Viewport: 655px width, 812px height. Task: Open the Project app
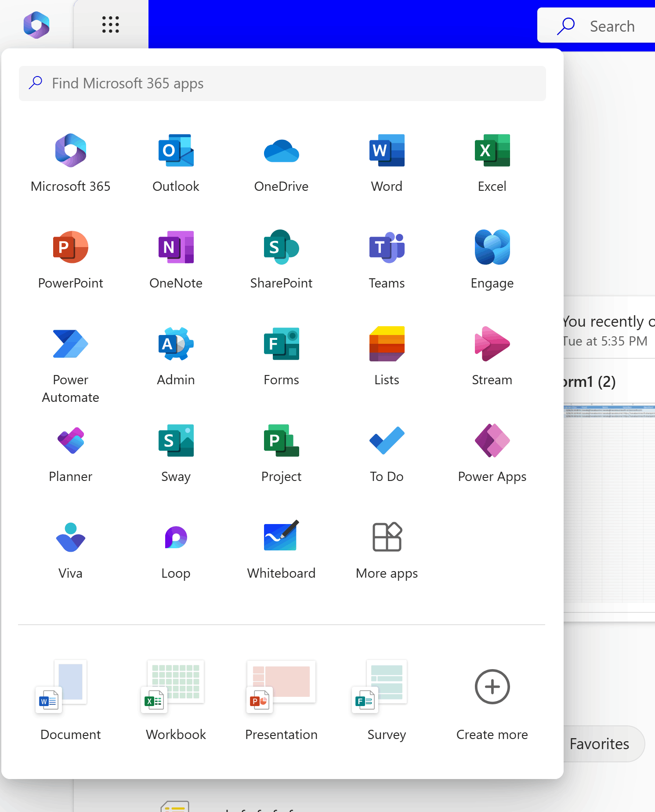[281, 453]
